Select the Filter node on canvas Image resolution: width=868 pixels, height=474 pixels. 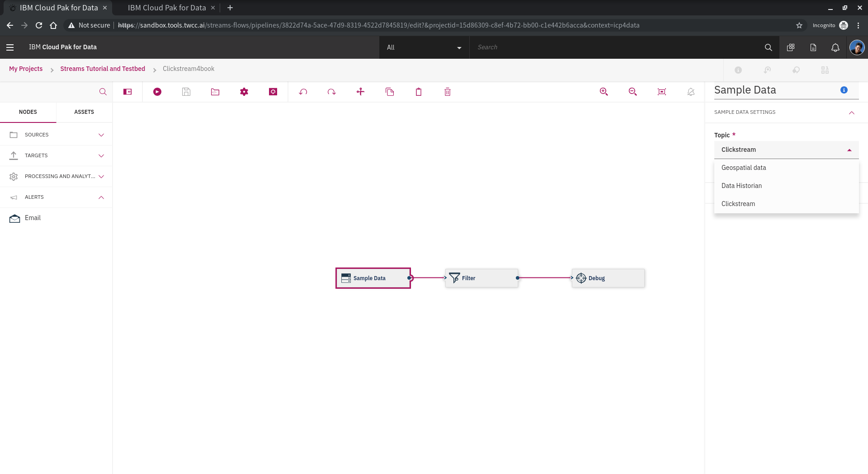481,278
